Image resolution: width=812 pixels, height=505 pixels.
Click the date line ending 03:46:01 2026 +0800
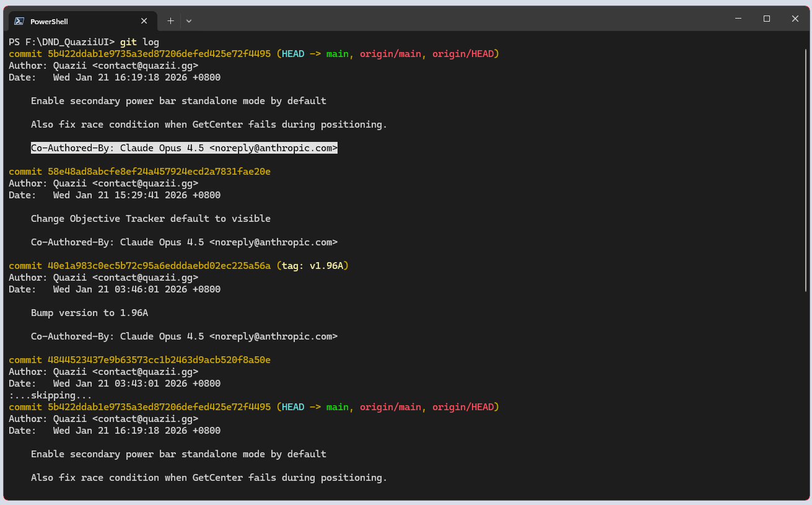[115, 289]
